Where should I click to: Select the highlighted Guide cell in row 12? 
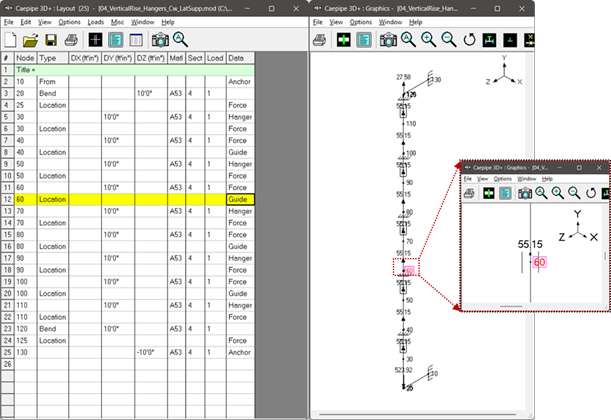[240, 200]
